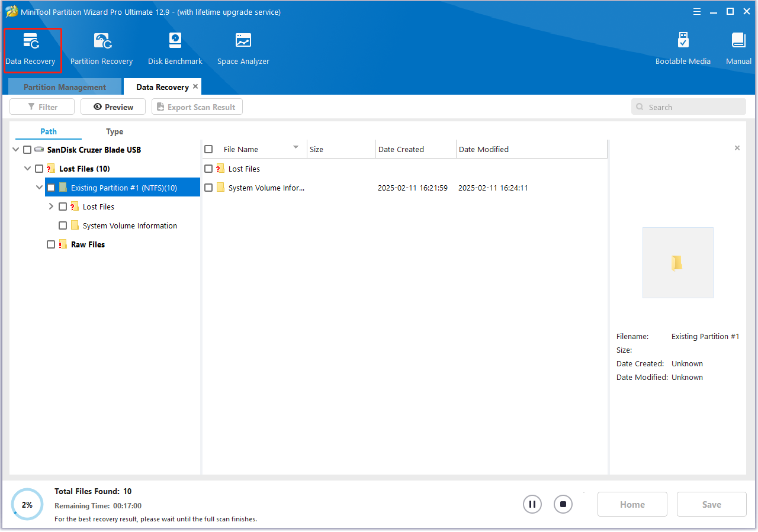Close the Data Recovery tab
Viewport: 758px width, 532px height.
[x=195, y=86]
